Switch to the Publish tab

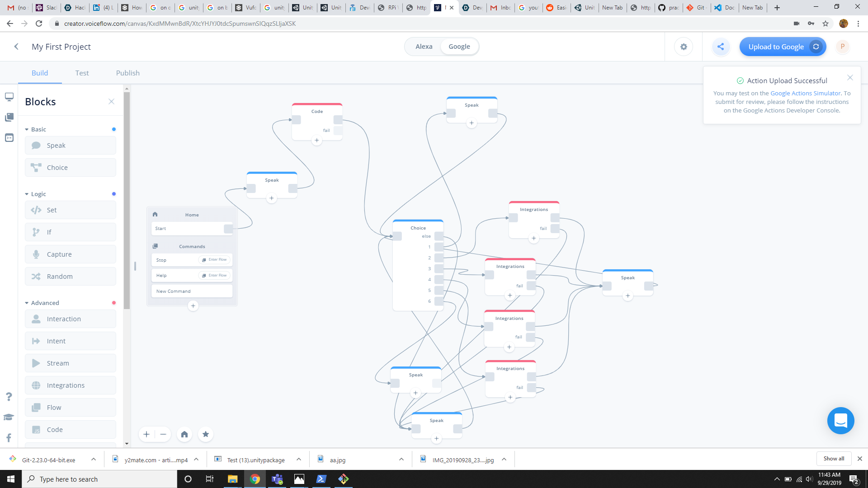127,73
